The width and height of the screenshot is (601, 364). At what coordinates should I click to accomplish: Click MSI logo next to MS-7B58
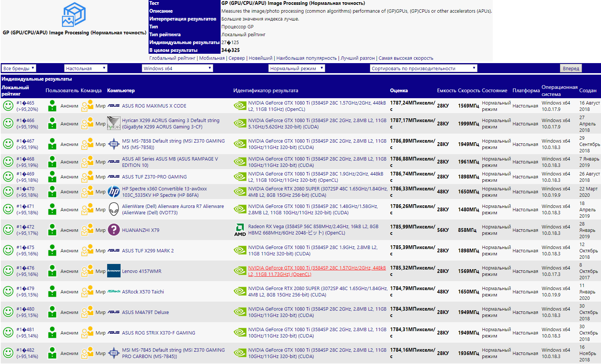click(x=114, y=144)
